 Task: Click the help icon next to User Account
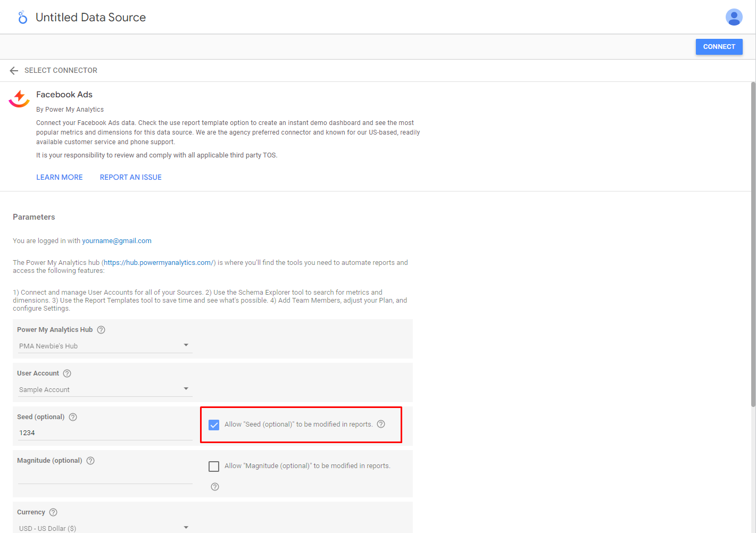coord(67,373)
